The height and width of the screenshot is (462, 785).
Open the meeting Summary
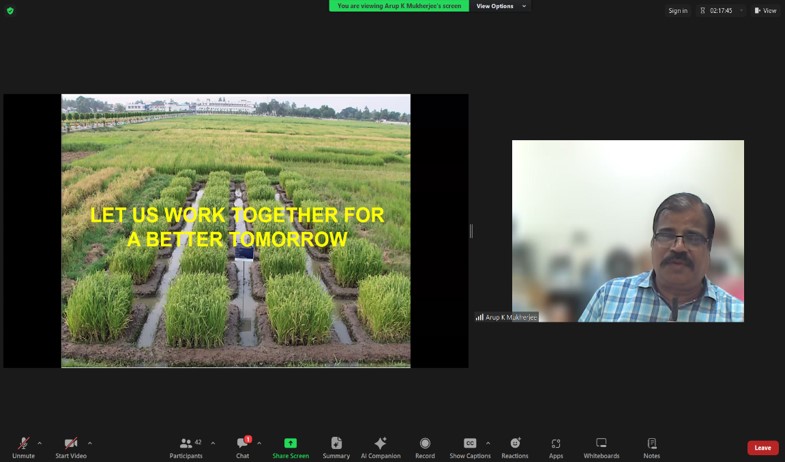coord(336,444)
